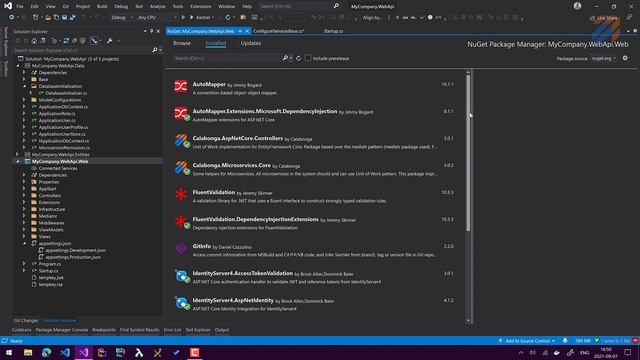Click the notifications bell in status bar
The width and height of the screenshot is (640, 360).
(x=565, y=340)
